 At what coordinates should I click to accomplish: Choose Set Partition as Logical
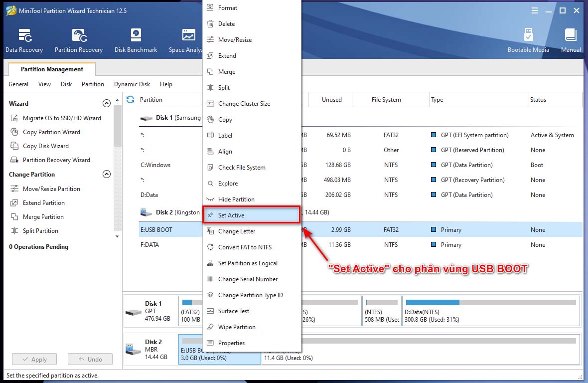click(x=252, y=263)
